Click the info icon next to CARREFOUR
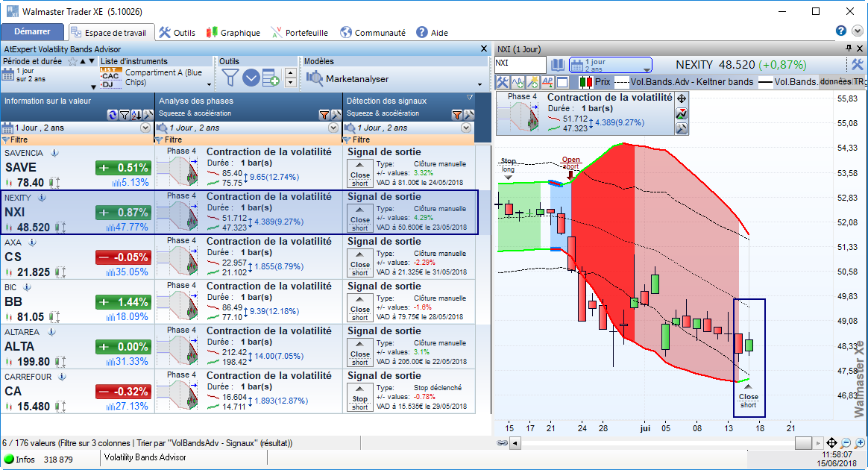 point(63,377)
